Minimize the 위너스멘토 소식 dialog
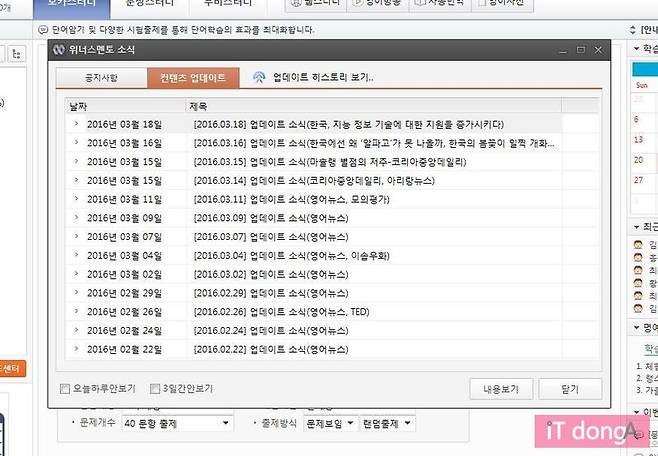The image size is (658, 456). pyautogui.click(x=563, y=51)
